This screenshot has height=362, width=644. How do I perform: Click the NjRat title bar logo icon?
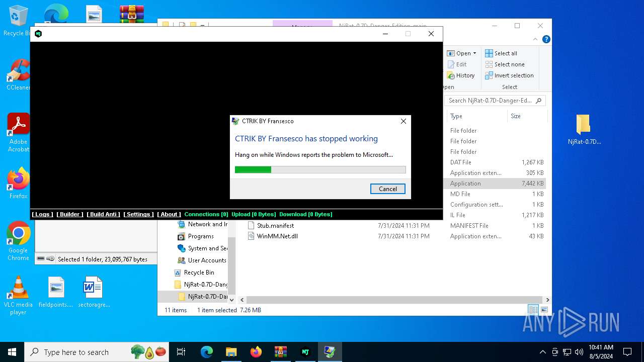pyautogui.click(x=38, y=34)
